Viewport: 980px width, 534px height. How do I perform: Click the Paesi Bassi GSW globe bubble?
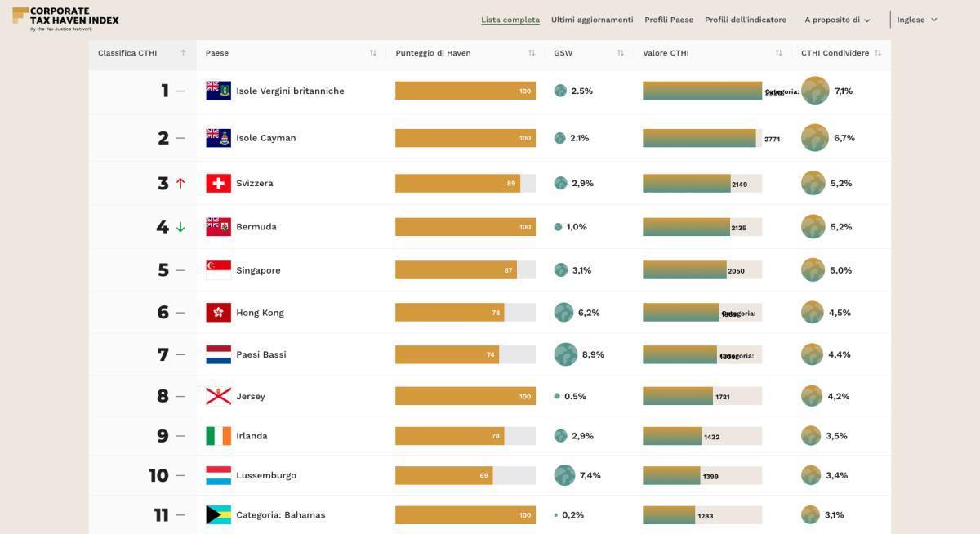(565, 354)
